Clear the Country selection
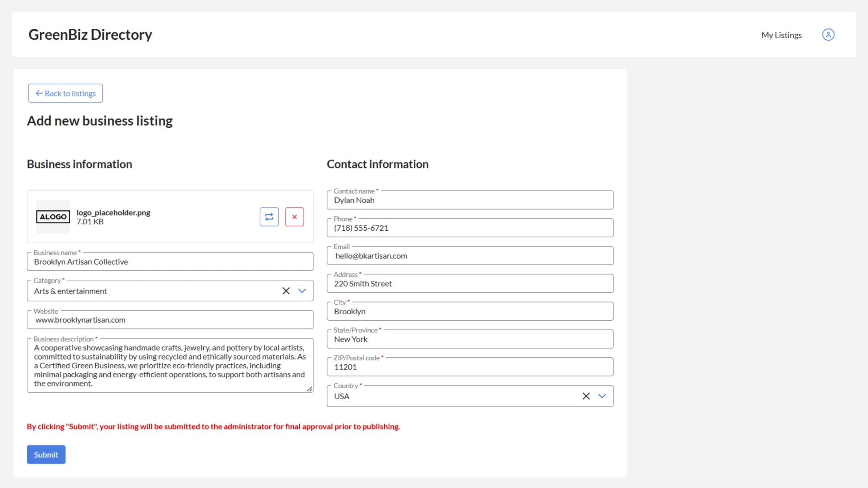Screen dimensions: 868x488 pos(586,396)
